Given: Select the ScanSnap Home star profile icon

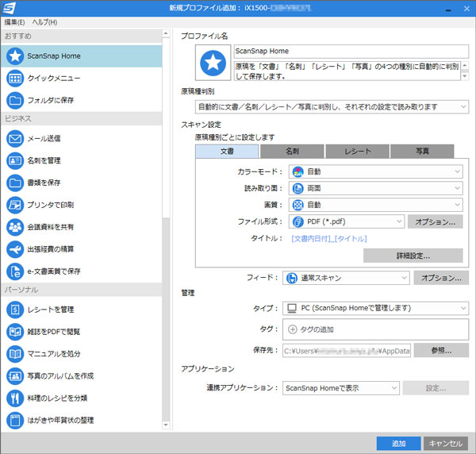Looking at the screenshot, I should tap(15, 56).
